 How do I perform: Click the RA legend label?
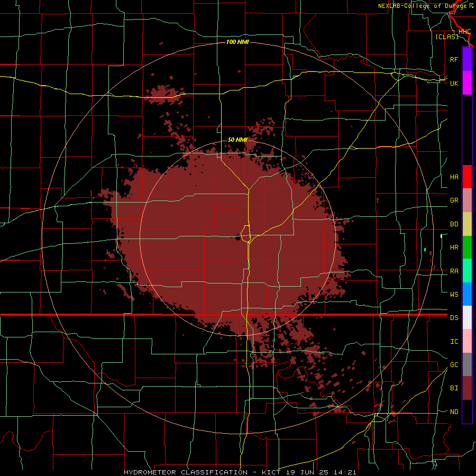pyautogui.click(x=454, y=271)
